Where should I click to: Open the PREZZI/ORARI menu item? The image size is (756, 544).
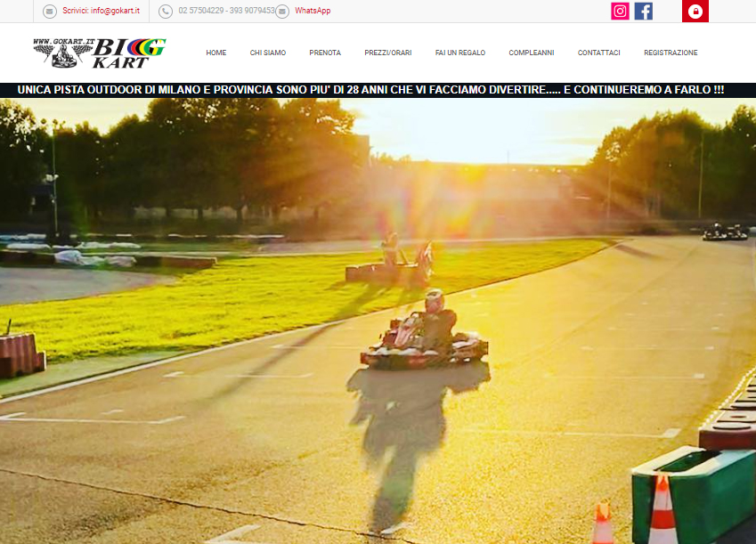pos(388,53)
